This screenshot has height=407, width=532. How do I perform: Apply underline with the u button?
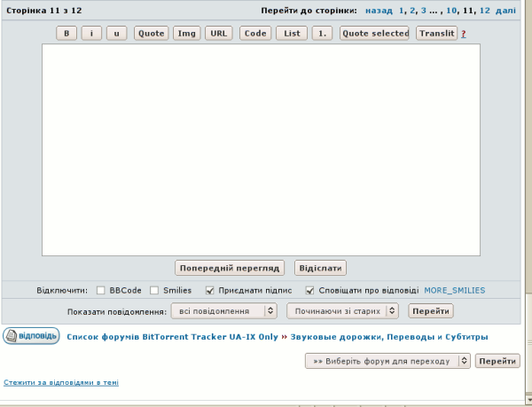116,33
